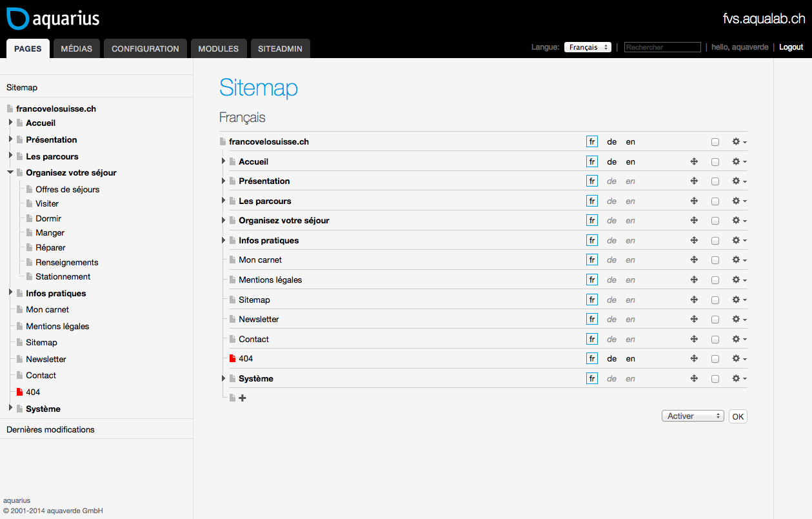812x519 pixels.
Task: Click move handle for Mentions légales row
Action: click(x=694, y=280)
